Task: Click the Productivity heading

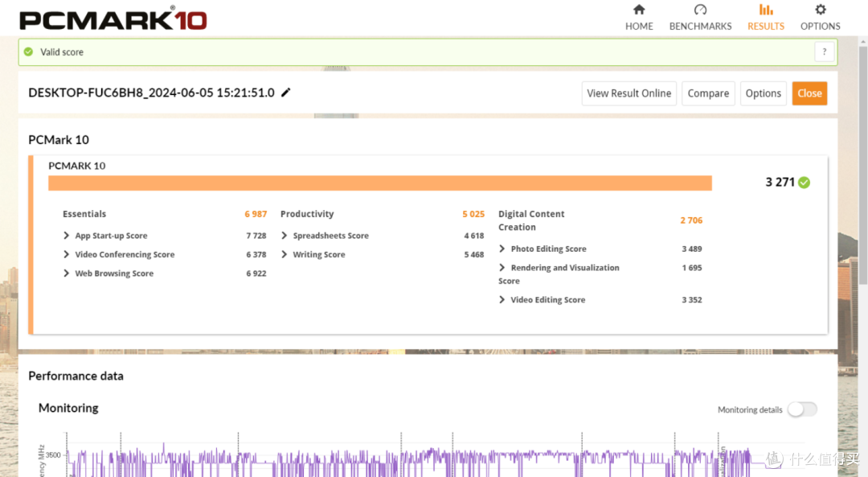Action: click(x=307, y=214)
